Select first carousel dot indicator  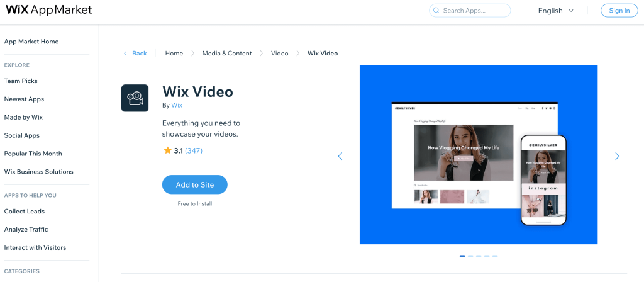click(462, 256)
